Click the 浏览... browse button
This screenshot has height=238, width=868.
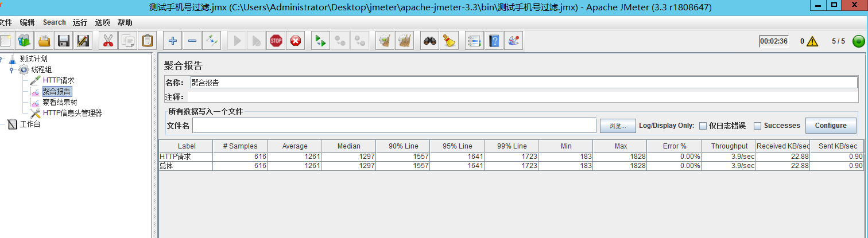618,126
